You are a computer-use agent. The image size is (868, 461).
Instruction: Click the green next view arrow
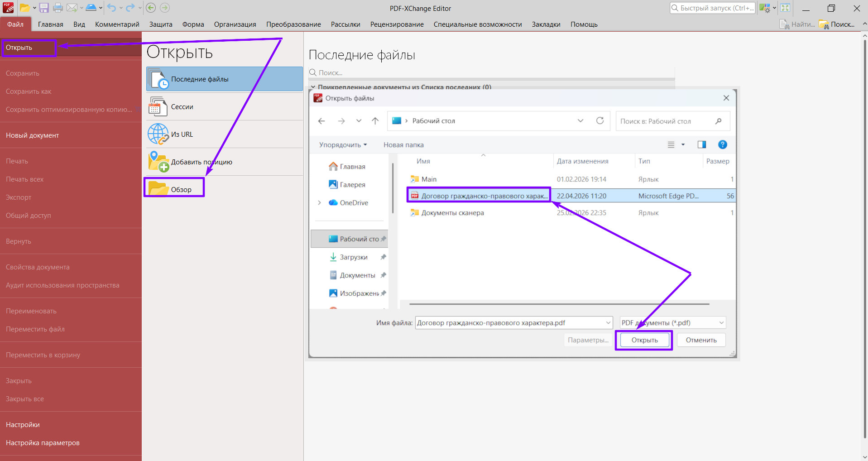(165, 8)
